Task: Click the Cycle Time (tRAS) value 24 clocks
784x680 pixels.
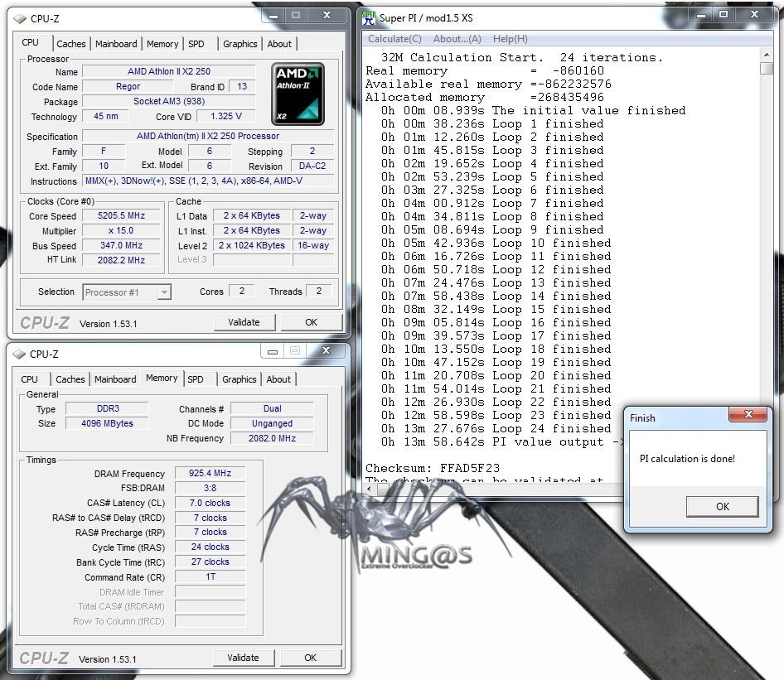Action: click(x=210, y=547)
